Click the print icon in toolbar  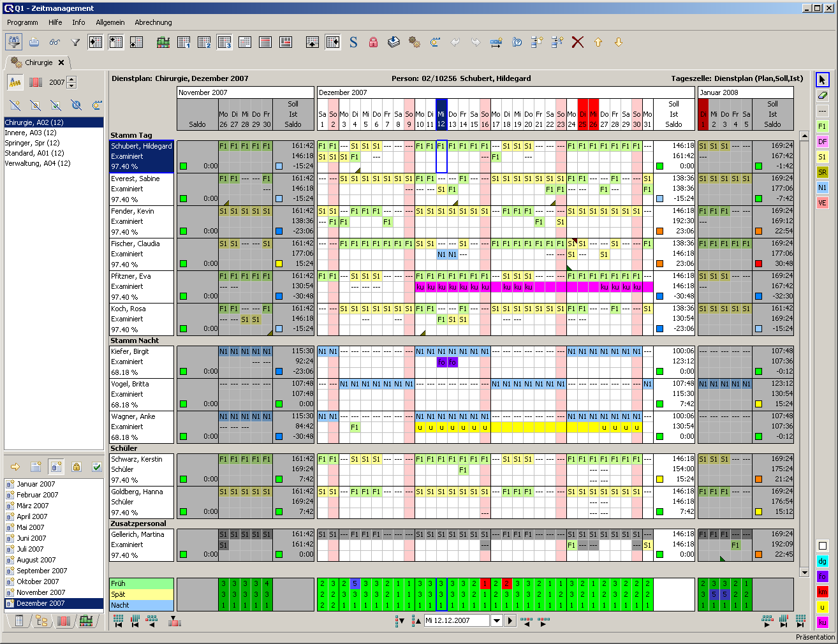pyautogui.click(x=34, y=43)
